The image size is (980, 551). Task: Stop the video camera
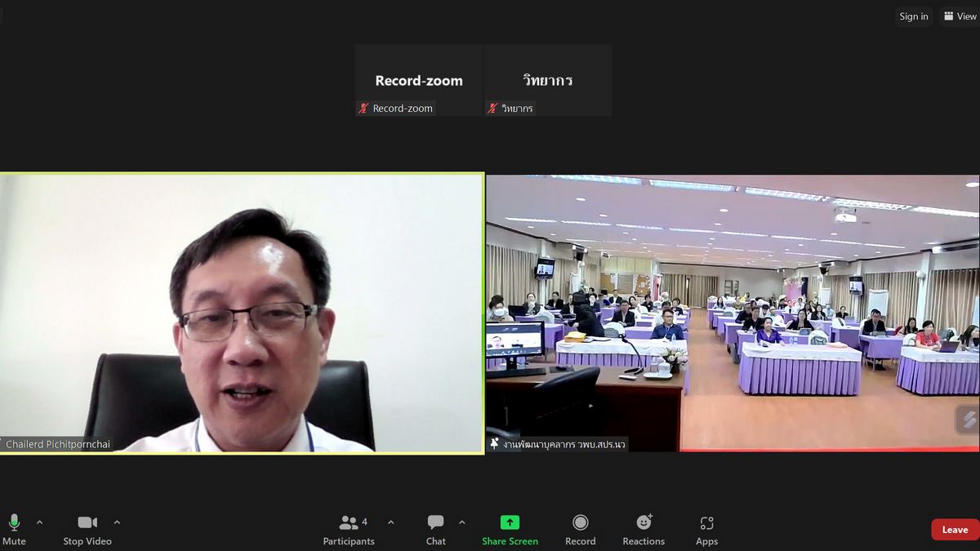(87, 528)
